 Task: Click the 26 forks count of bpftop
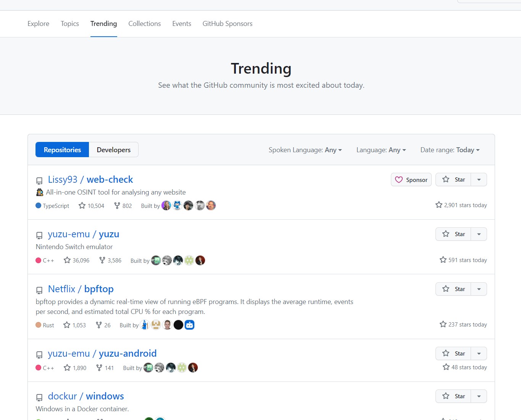[x=103, y=325]
